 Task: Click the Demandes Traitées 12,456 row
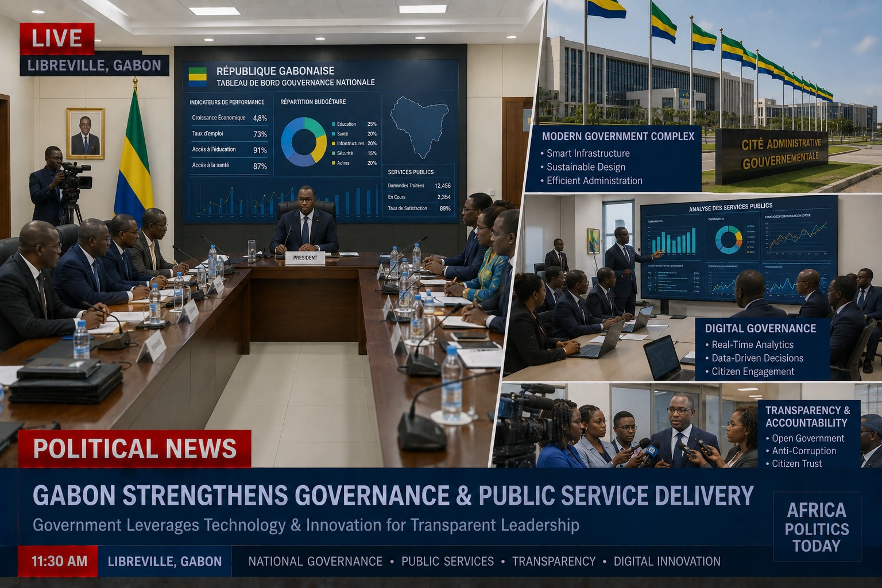[419, 185]
